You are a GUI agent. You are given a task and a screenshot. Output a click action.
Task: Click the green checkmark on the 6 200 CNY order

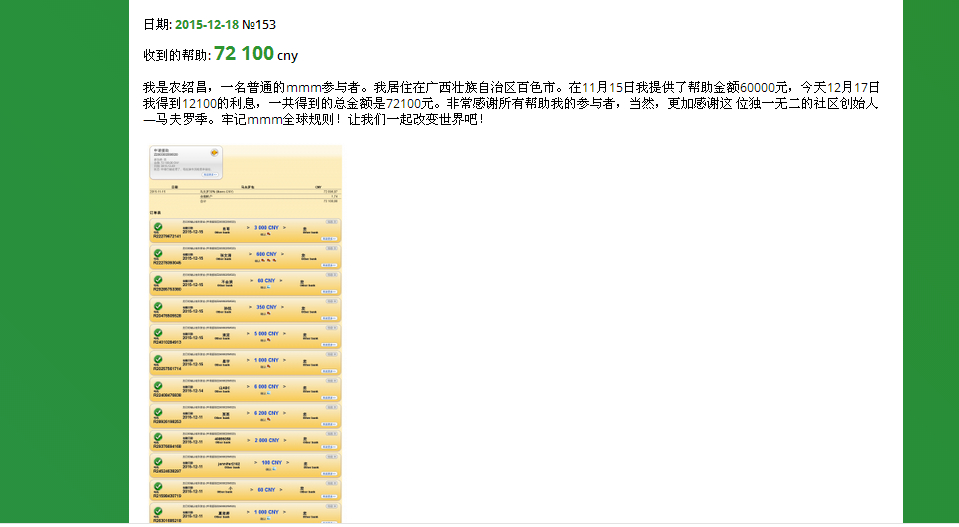click(x=158, y=412)
